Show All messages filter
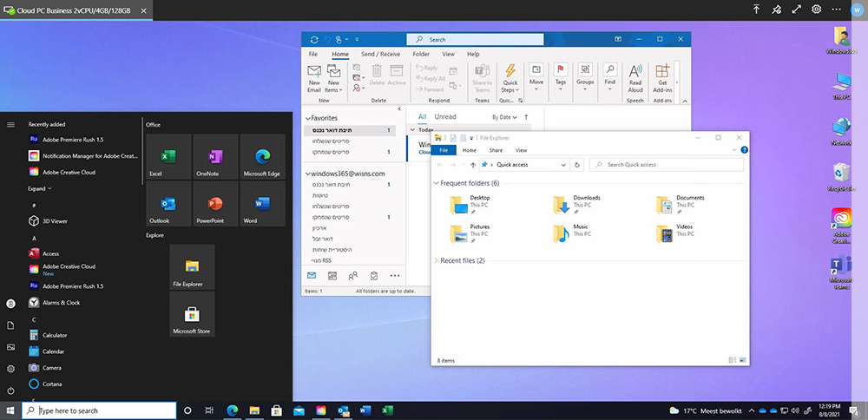This screenshot has height=420, width=868. point(423,117)
